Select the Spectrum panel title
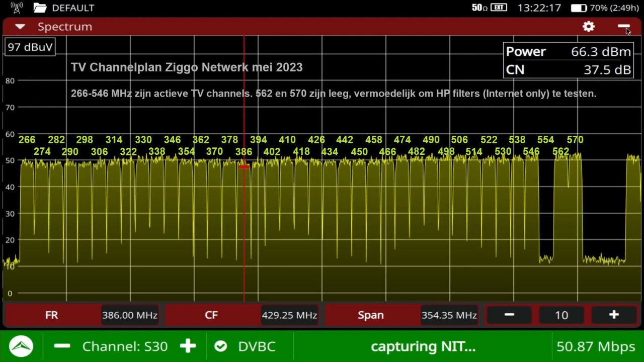 coord(65,27)
